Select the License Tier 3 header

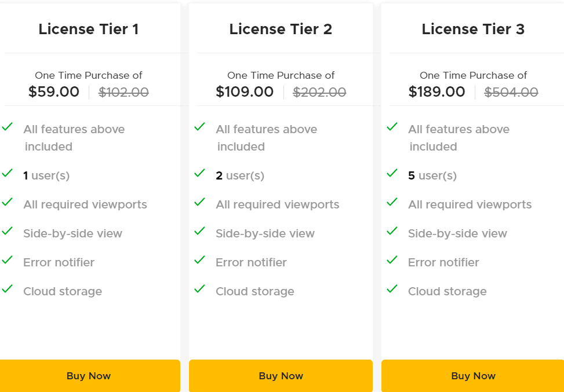pos(472,29)
